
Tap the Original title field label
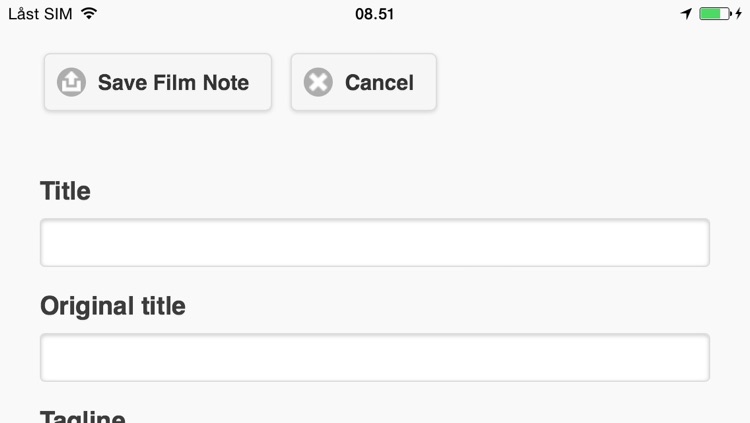pyautogui.click(x=113, y=306)
